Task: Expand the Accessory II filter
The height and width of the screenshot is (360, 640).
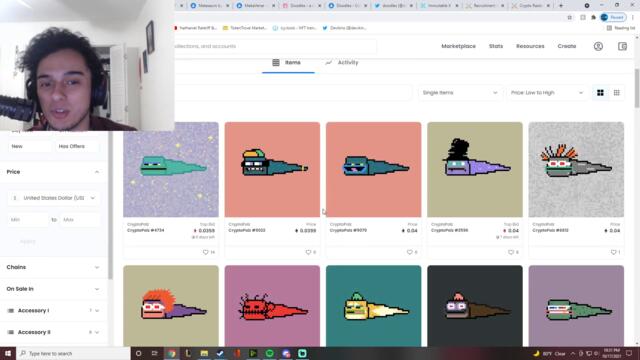Action: click(x=53, y=332)
